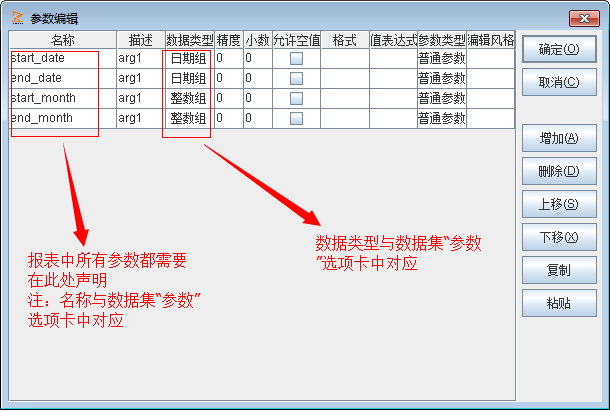Delete the parameter with 删除(D)
Viewport: 610px width, 410px height.
pos(559,171)
